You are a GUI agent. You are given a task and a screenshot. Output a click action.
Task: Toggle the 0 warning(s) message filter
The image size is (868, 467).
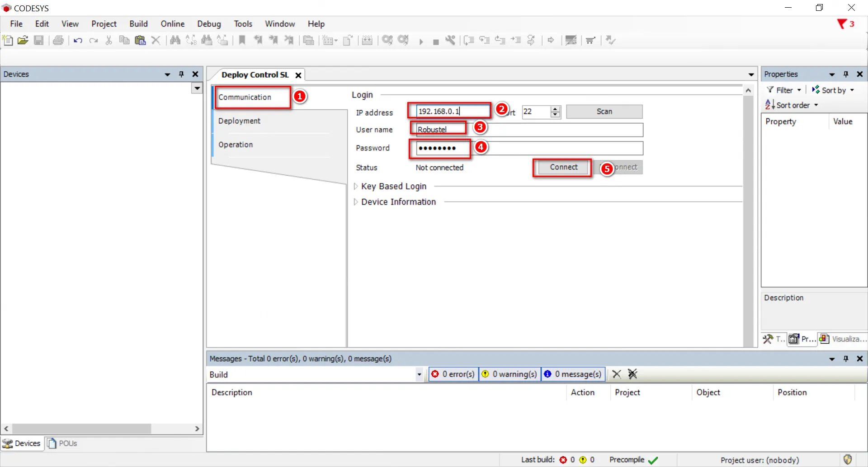point(509,374)
